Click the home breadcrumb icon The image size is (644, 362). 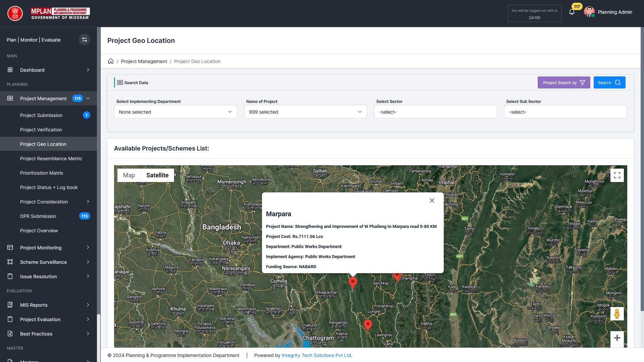point(111,61)
